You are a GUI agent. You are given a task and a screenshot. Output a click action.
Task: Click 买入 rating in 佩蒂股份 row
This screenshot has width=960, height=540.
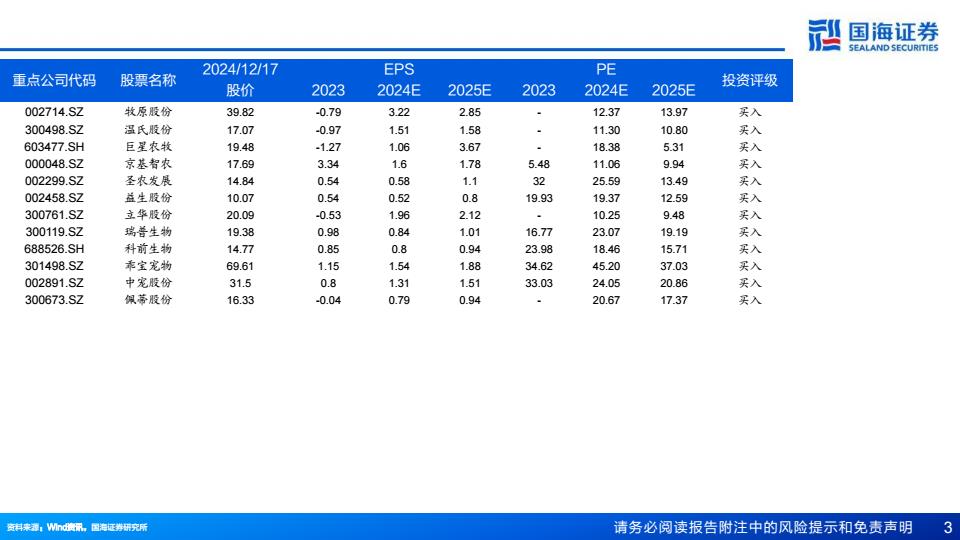pyautogui.click(x=749, y=301)
